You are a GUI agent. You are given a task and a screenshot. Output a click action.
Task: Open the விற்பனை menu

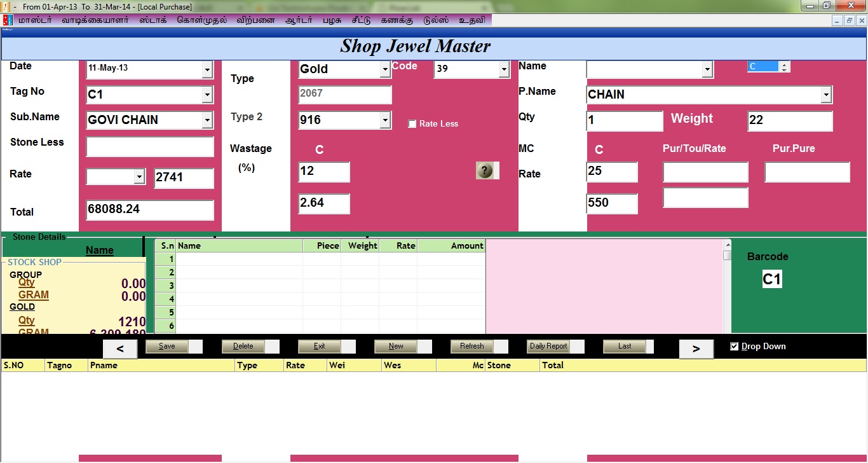coord(256,20)
